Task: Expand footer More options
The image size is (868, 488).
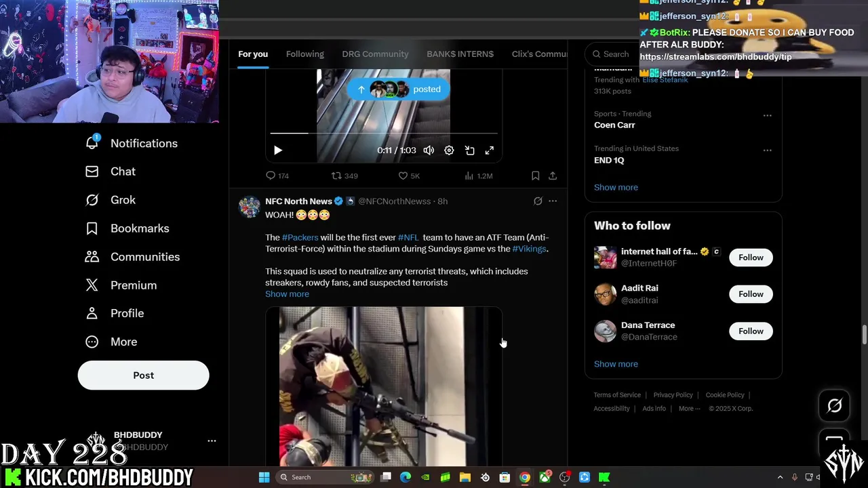Action: 689,409
